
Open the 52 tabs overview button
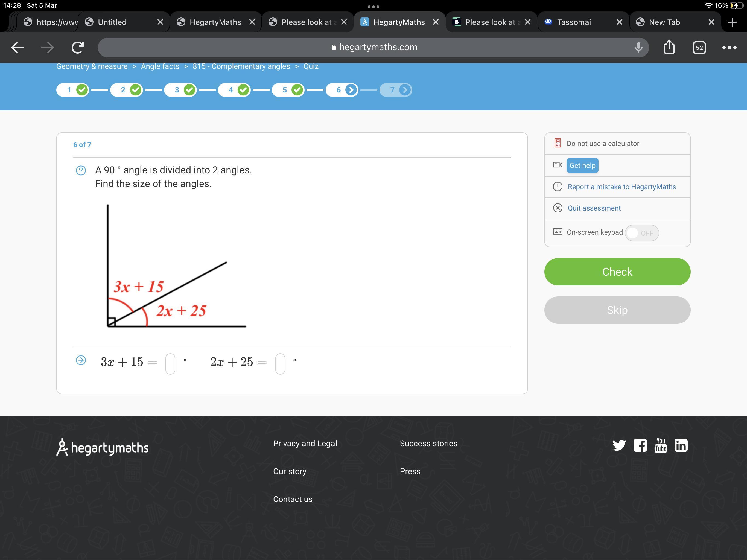pyautogui.click(x=699, y=47)
